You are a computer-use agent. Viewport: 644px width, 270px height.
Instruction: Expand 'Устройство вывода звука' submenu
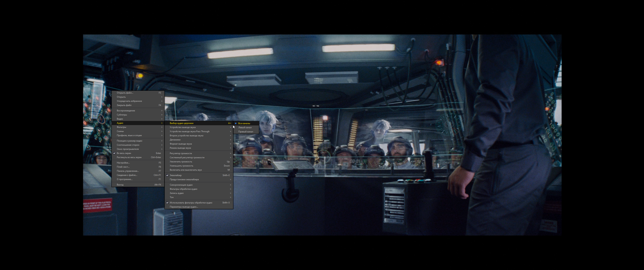pos(183,127)
